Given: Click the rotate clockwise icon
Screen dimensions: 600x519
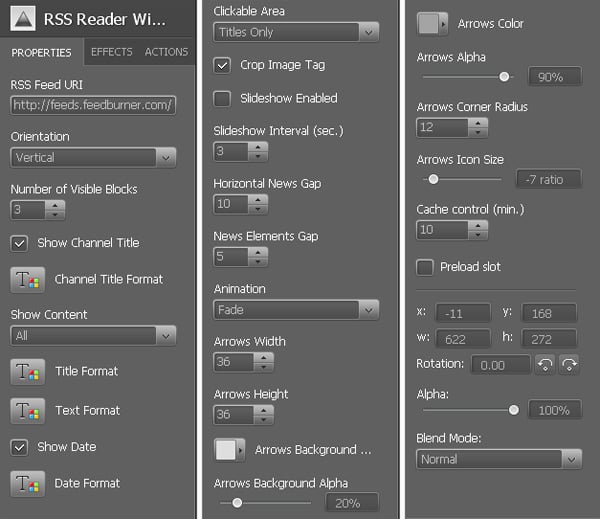Looking at the screenshot, I should pos(569,365).
